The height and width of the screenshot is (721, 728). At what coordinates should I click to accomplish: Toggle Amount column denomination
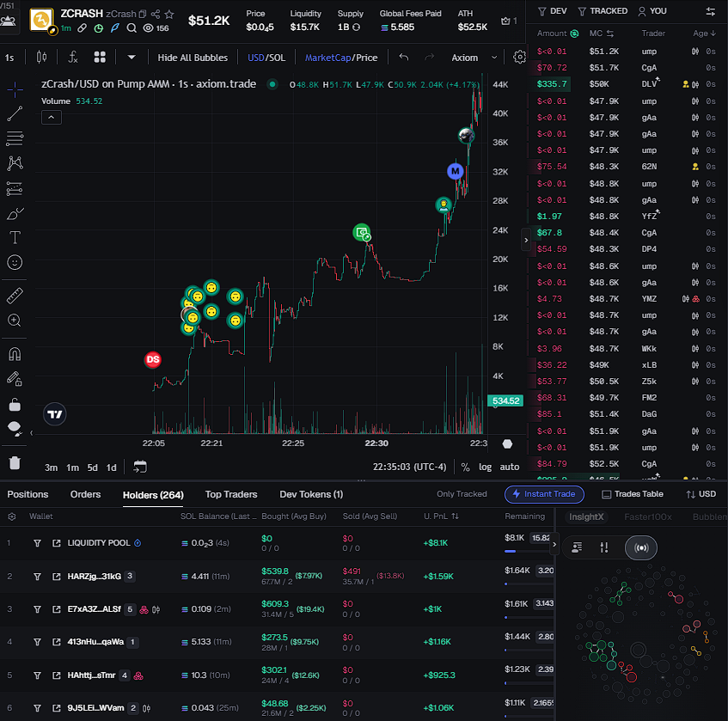click(x=574, y=34)
